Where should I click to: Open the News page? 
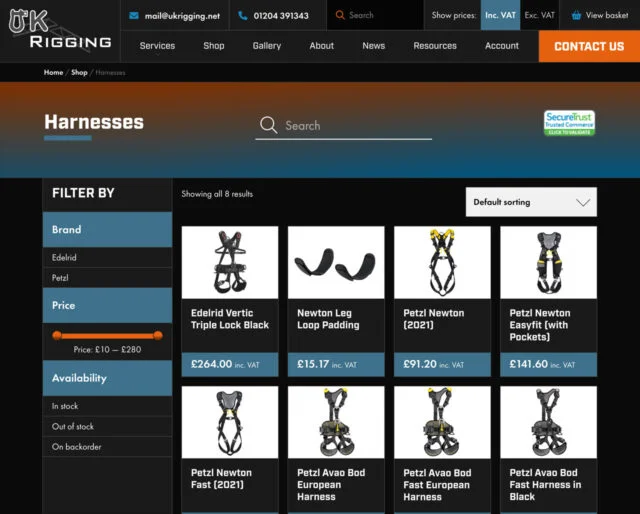[373, 46]
